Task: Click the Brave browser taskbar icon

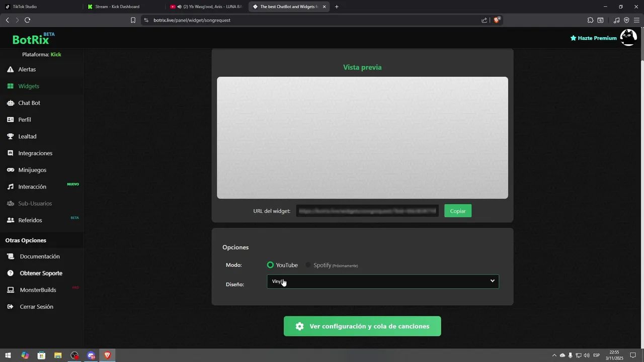Action: click(x=107, y=355)
